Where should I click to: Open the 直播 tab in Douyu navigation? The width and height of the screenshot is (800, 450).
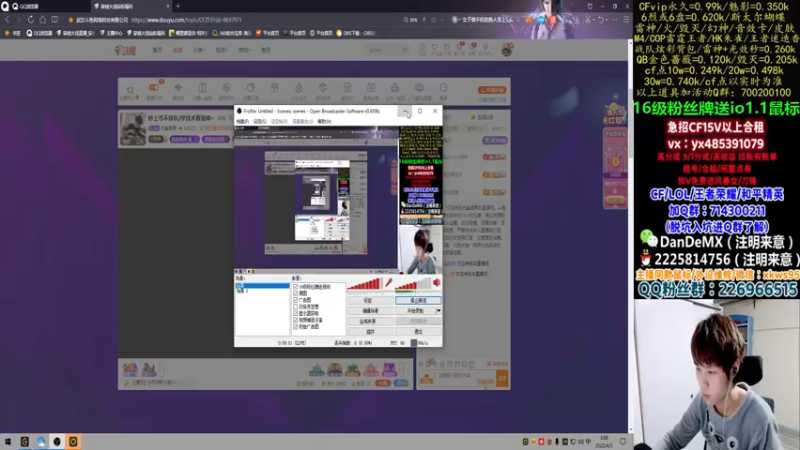[178, 50]
